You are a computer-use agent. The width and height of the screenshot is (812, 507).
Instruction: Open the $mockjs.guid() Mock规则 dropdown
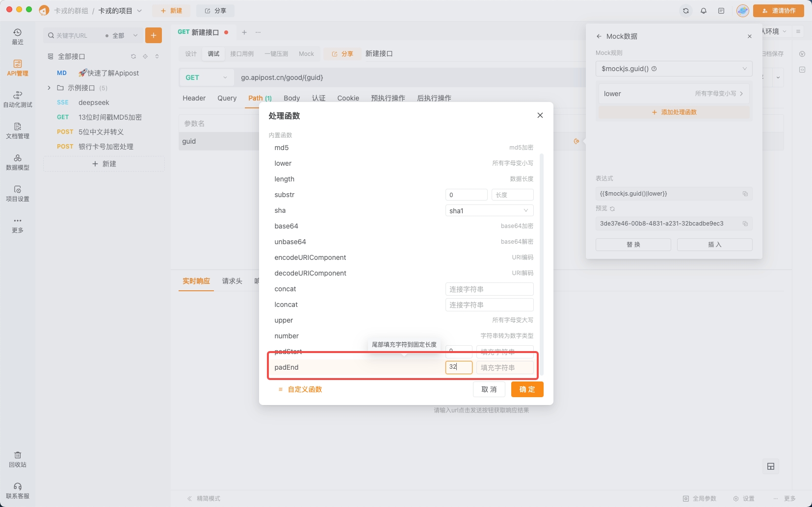click(674, 69)
